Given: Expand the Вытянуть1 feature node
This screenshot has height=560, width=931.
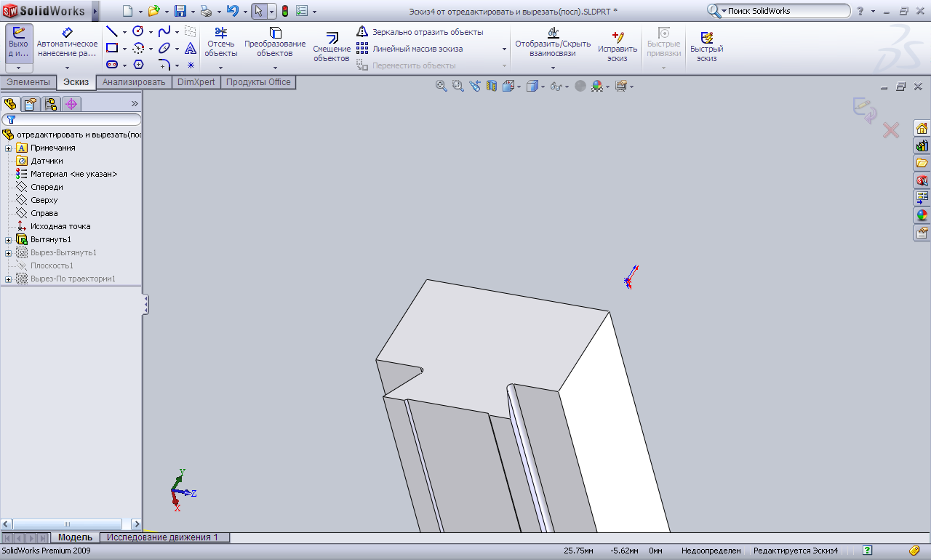Looking at the screenshot, I should pos(9,239).
